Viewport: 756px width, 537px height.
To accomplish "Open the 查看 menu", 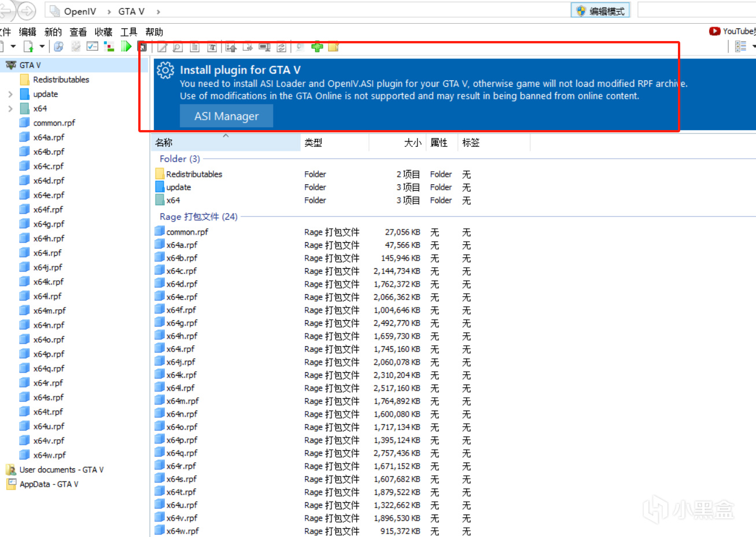I will click(78, 32).
